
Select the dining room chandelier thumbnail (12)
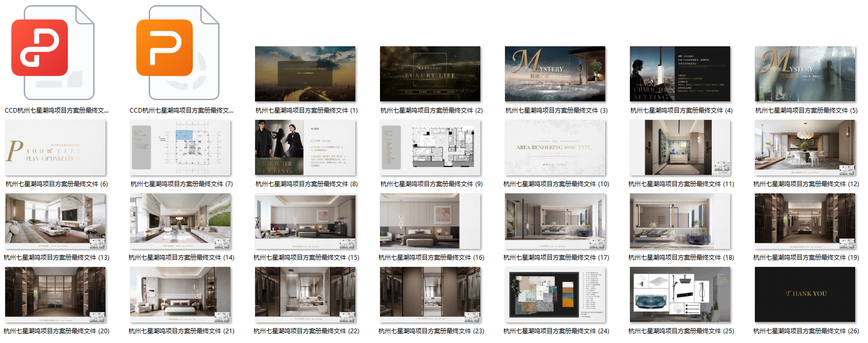point(805,148)
